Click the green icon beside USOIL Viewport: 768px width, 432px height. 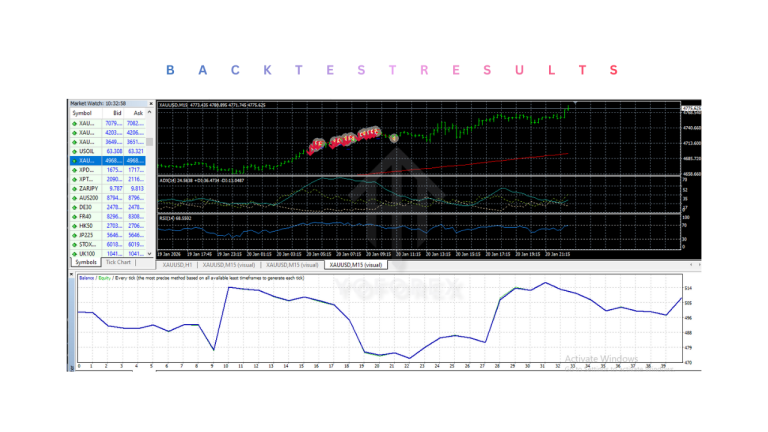point(73,151)
